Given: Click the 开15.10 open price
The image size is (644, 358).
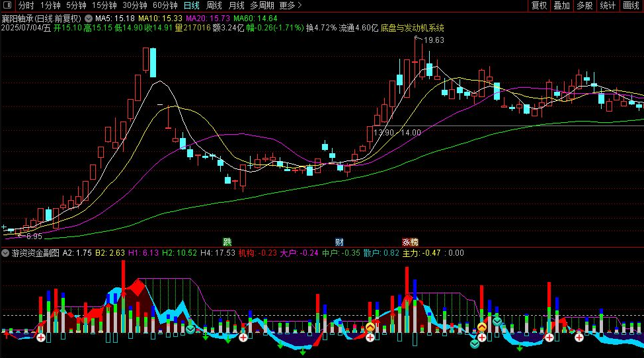Looking at the screenshot, I should click(x=67, y=28).
